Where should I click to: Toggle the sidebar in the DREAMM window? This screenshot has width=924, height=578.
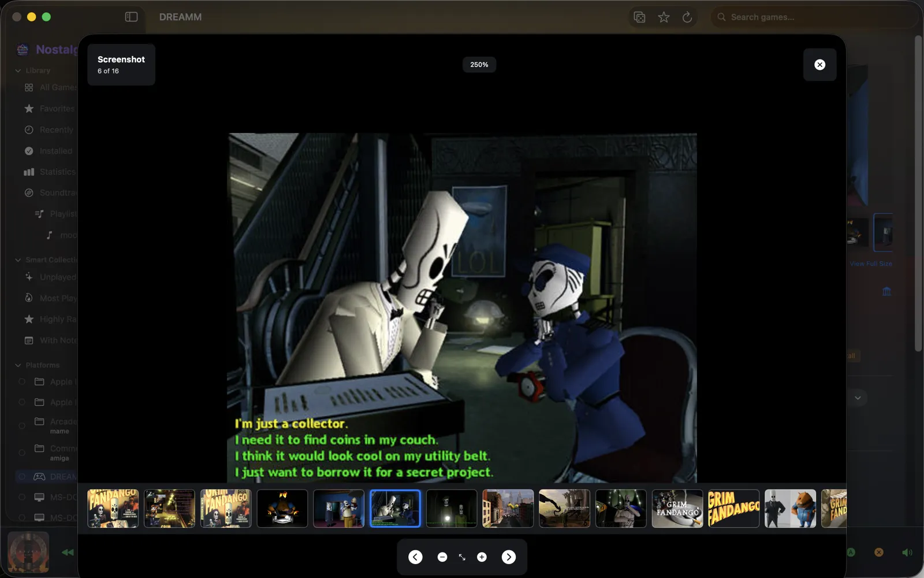click(131, 17)
